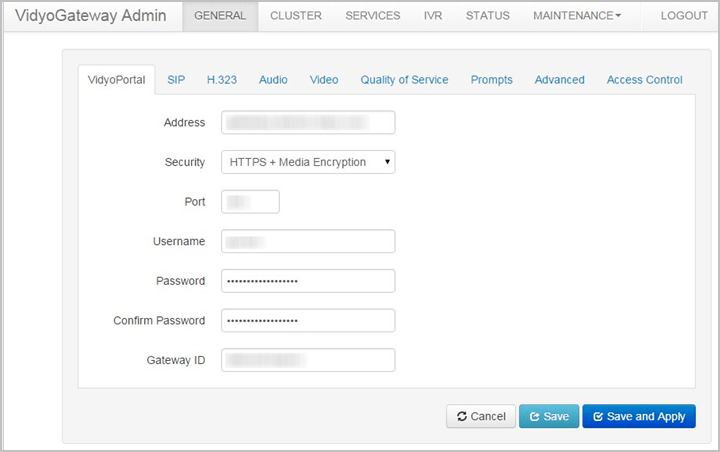Click the Save button
This screenshot has width=720, height=452.
549,416
